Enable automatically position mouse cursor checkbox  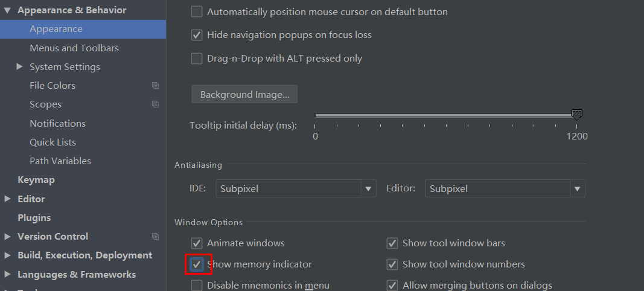tap(197, 11)
